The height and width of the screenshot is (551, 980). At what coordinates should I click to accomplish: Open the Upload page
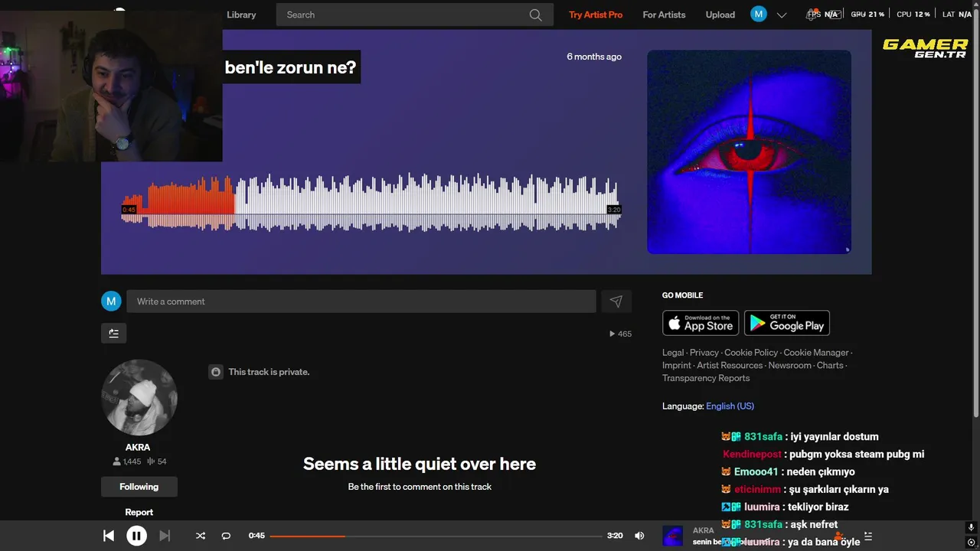pos(720,15)
